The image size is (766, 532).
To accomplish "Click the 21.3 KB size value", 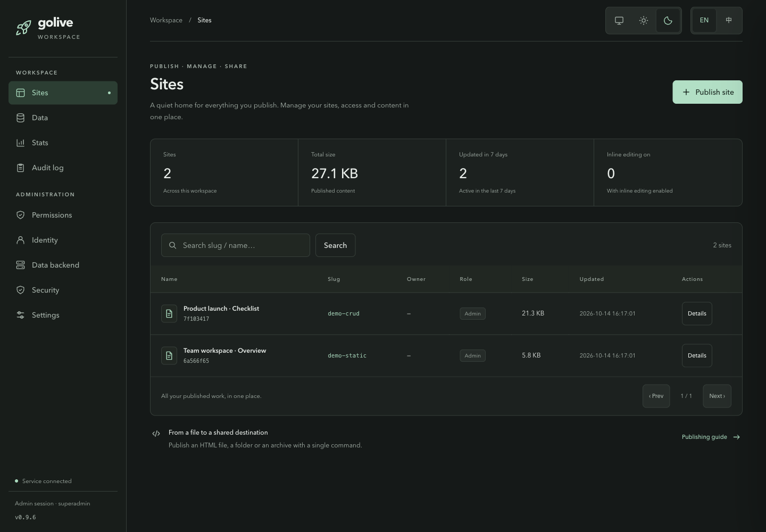I will 533,313.
